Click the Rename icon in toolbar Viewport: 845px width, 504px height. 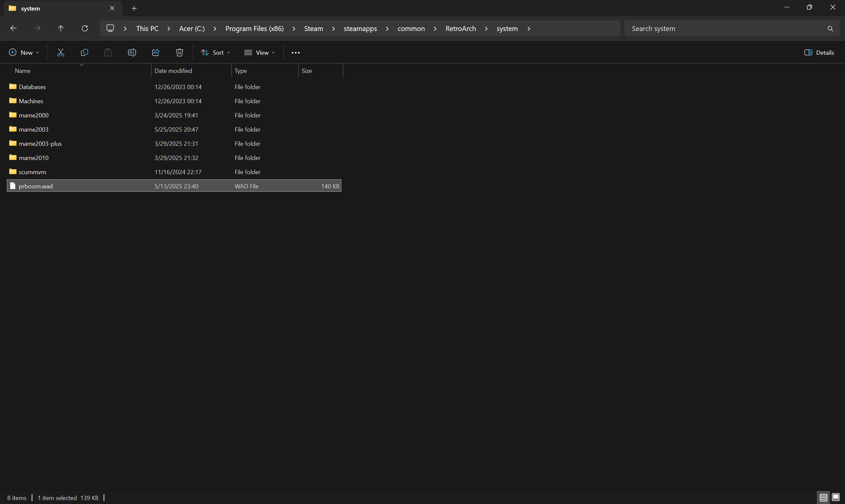coord(132,52)
